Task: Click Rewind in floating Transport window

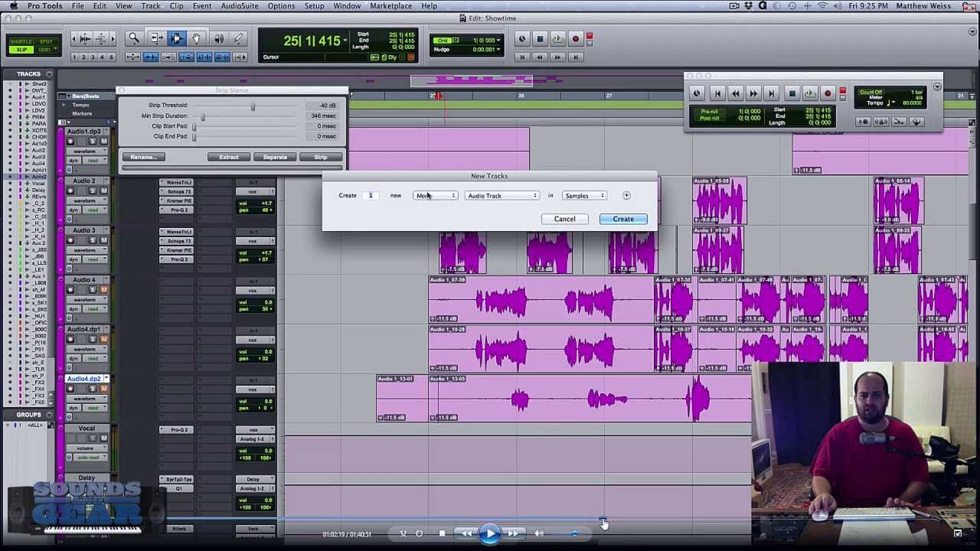Action: [x=736, y=93]
